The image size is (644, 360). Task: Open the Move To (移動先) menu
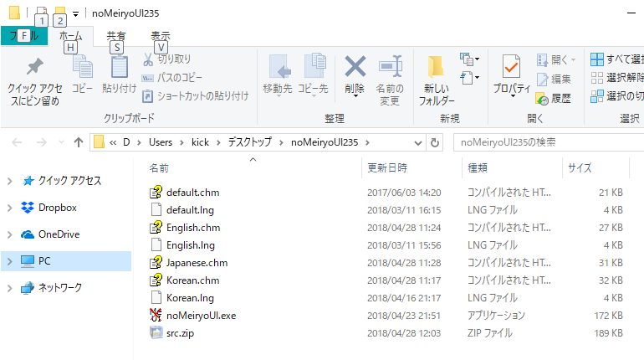(x=278, y=75)
